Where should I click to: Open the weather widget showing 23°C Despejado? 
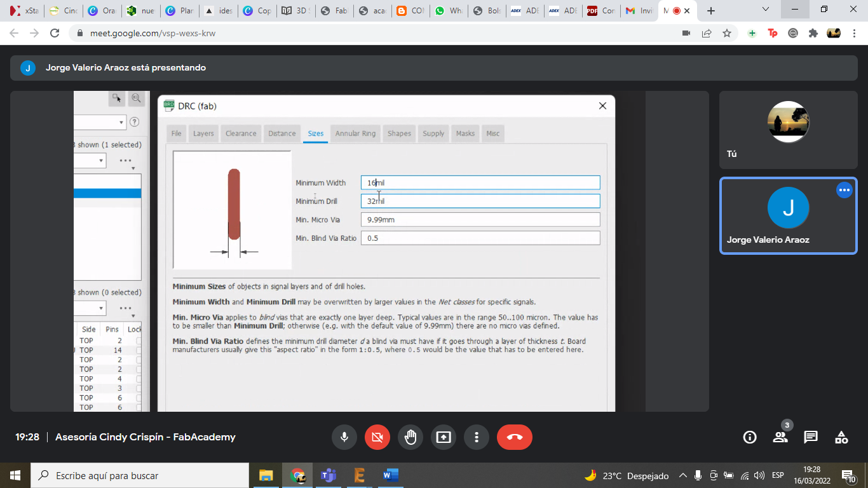(x=627, y=475)
